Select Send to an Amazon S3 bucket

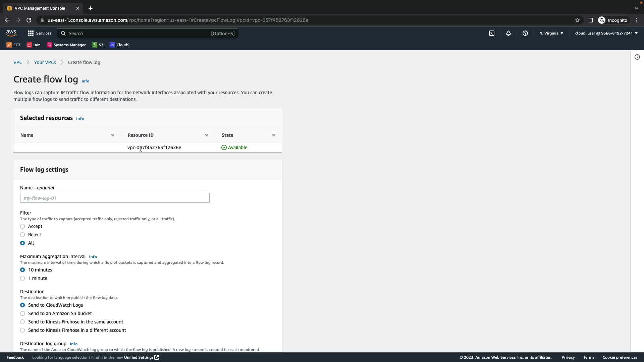pos(22,313)
